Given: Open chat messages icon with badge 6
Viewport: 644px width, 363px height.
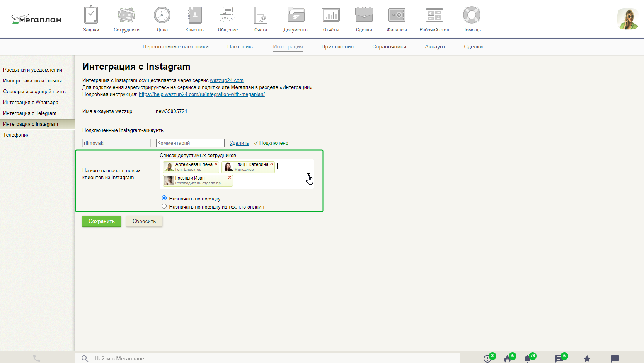Looking at the screenshot, I should pos(559,358).
